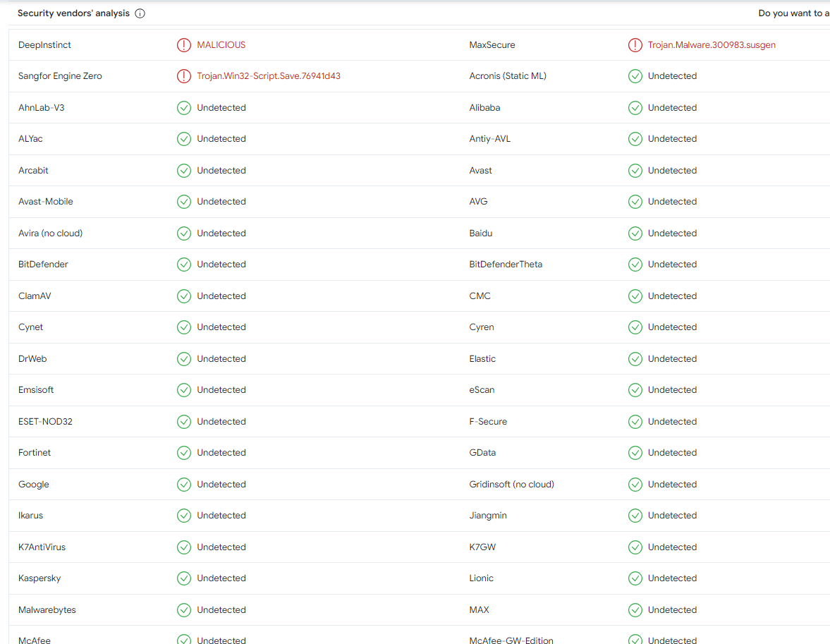This screenshot has height=644, width=830.
Task: Click the green check icon for AhnLab-V3
Action: click(x=183, y=108)
